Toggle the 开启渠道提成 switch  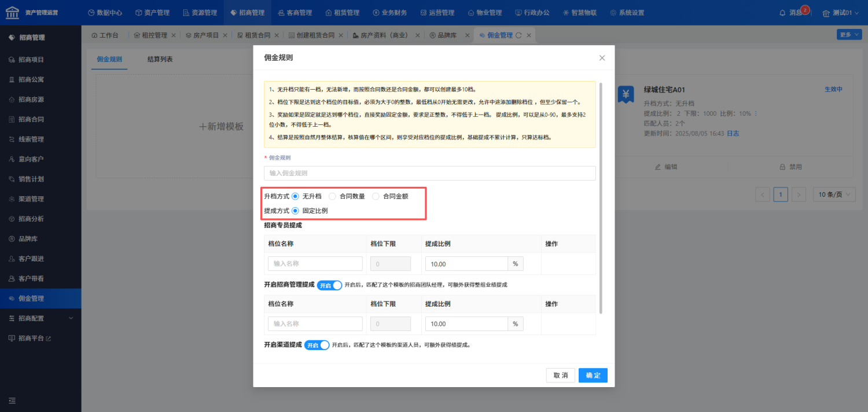[317, 345]
